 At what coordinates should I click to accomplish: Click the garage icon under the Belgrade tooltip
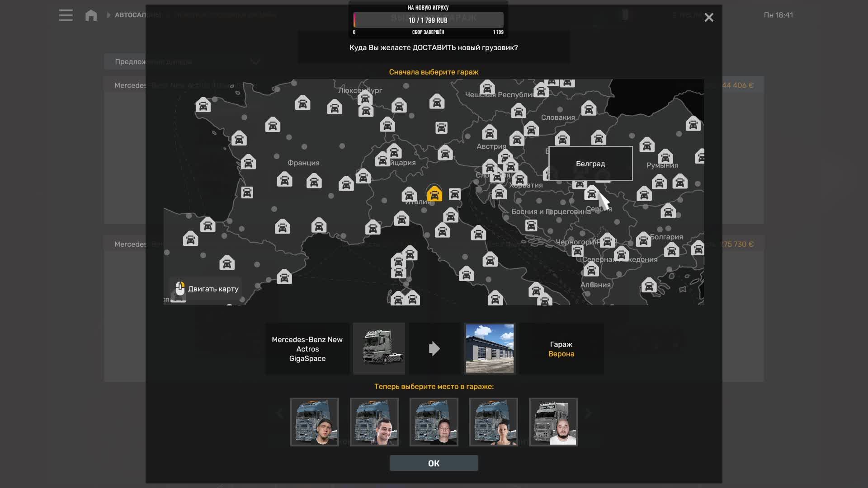[591, 193]
